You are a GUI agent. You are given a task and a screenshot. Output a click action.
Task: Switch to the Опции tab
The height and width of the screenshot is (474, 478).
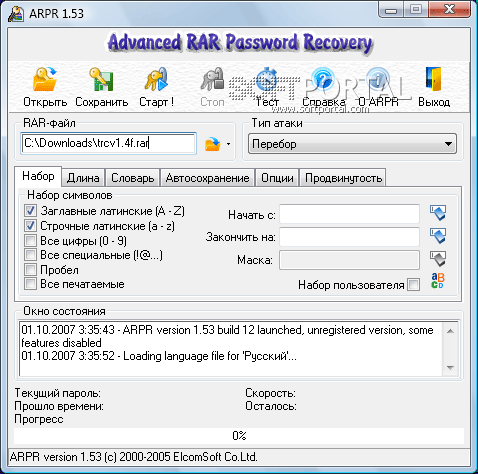point(277,178)
